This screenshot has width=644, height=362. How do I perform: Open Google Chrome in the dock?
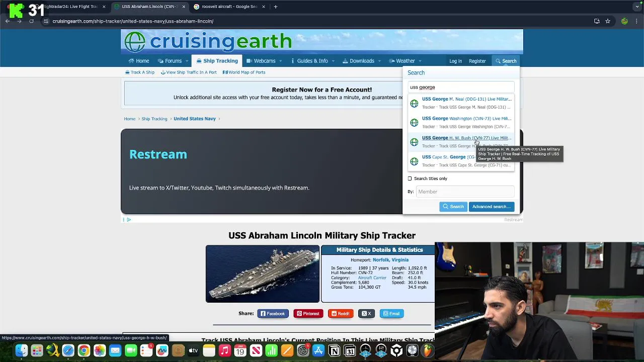point(84,350)
